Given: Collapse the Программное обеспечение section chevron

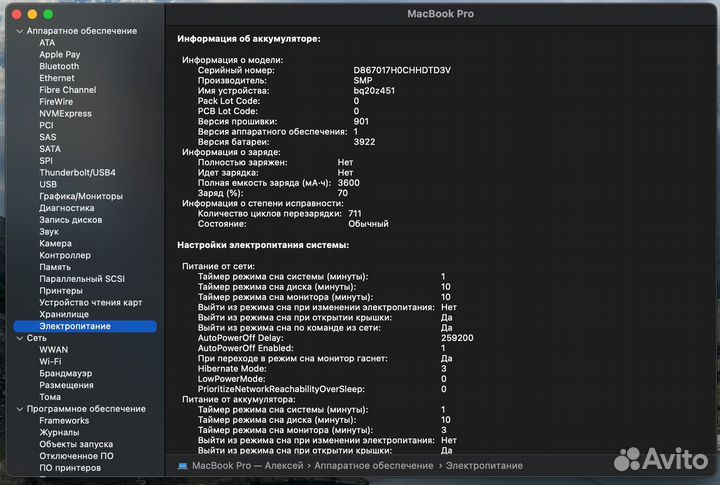Looking at the screenshot, I should [19, 409].
